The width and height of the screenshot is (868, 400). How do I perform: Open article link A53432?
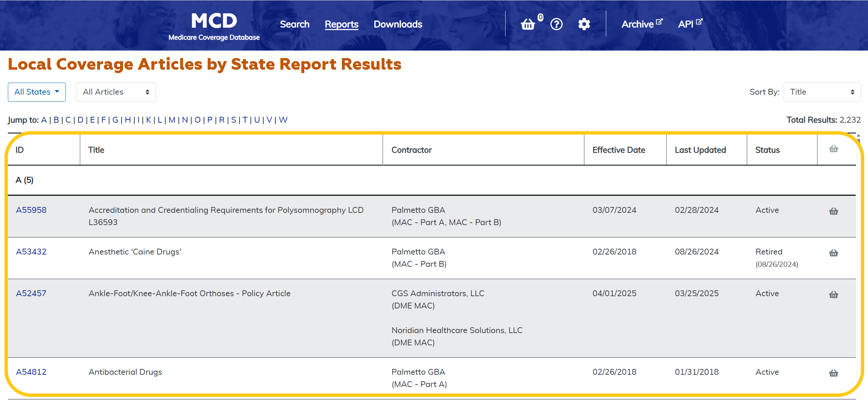(x=31, y=252)
